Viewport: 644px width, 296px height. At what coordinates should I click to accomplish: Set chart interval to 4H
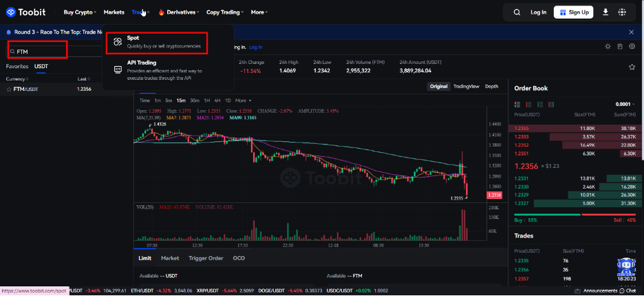point(217,101)
